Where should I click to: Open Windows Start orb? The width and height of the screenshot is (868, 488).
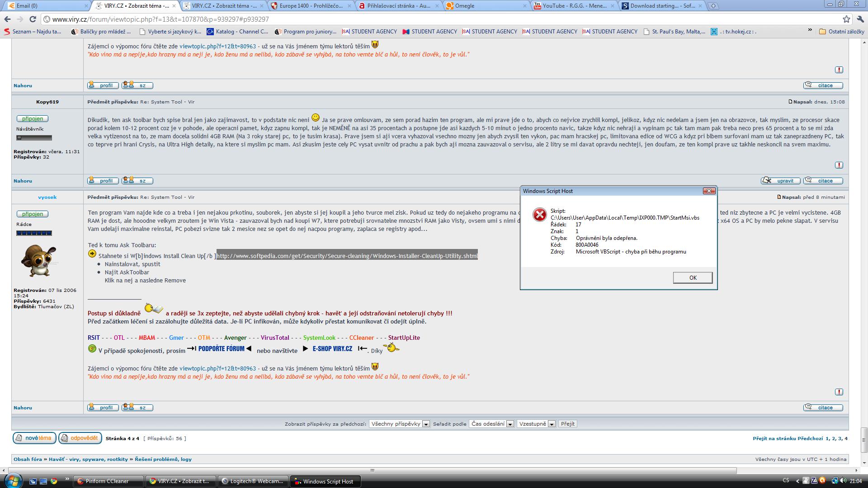click(12, 480)
